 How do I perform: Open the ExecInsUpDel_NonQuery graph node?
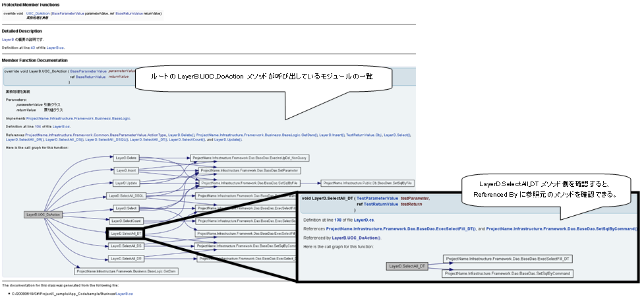[250, 158]
